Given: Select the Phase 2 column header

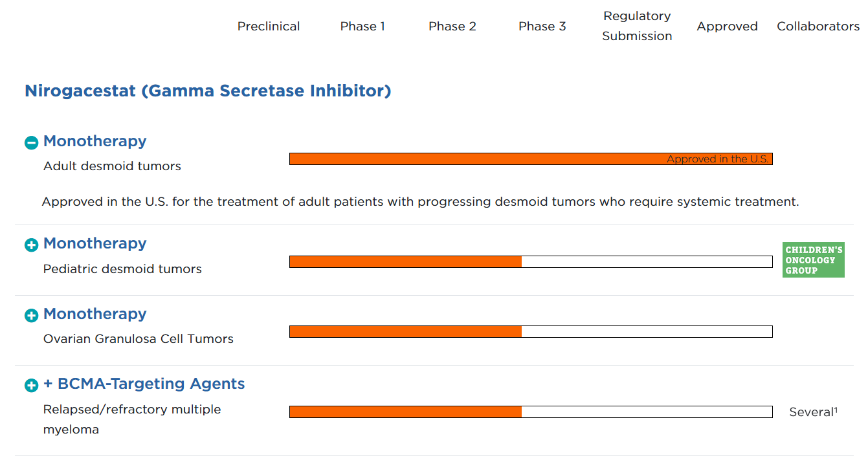Looking at the screenshot, I should pos(452,27).
